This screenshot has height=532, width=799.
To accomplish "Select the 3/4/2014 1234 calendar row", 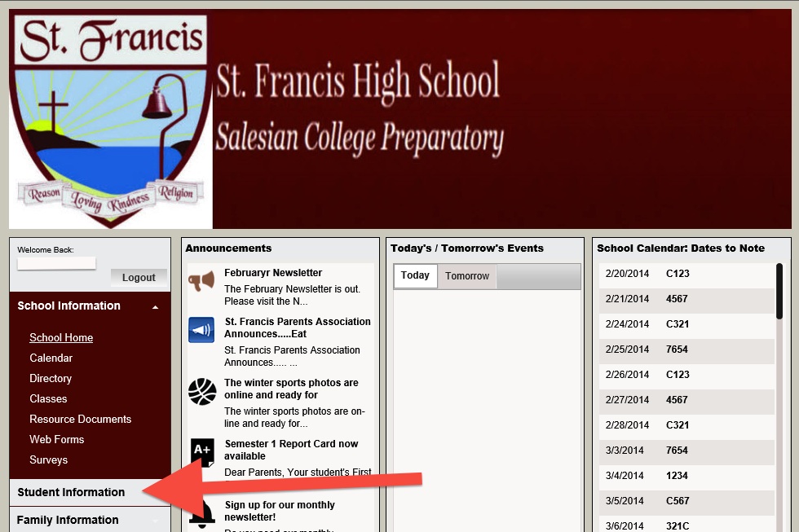I will point(686,476).
